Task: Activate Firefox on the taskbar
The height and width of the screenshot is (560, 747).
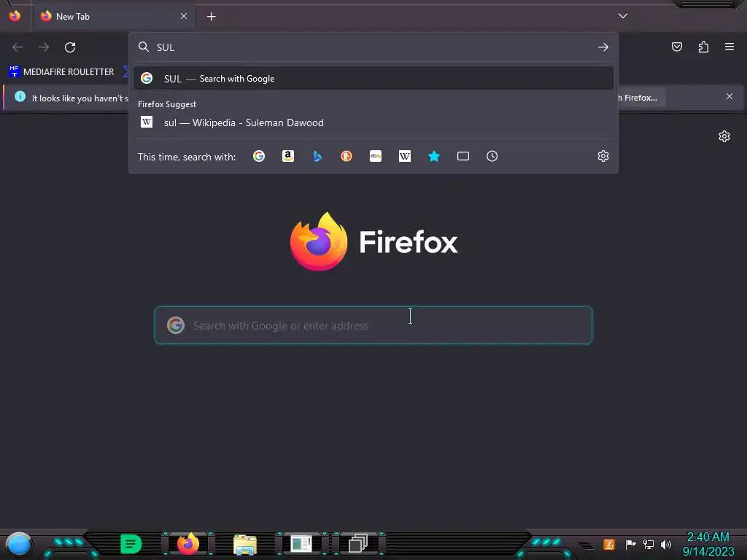Action: (188, 544)
